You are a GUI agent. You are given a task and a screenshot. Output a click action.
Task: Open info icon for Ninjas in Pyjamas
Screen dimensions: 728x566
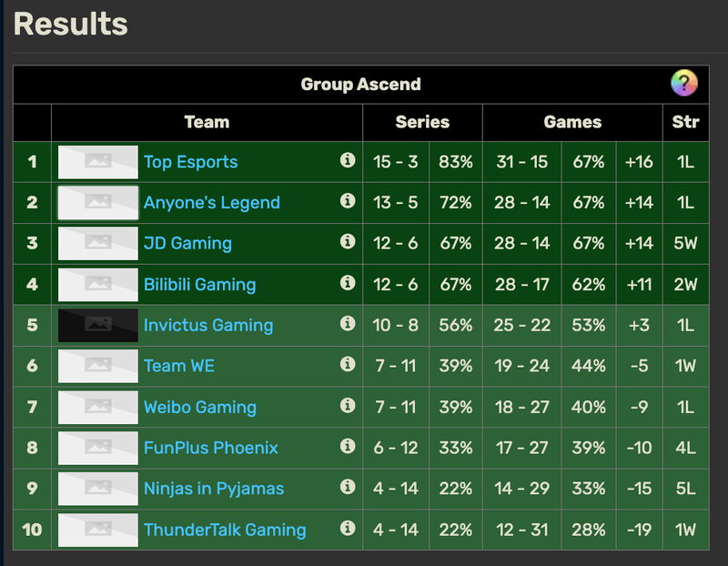[347, 487]
